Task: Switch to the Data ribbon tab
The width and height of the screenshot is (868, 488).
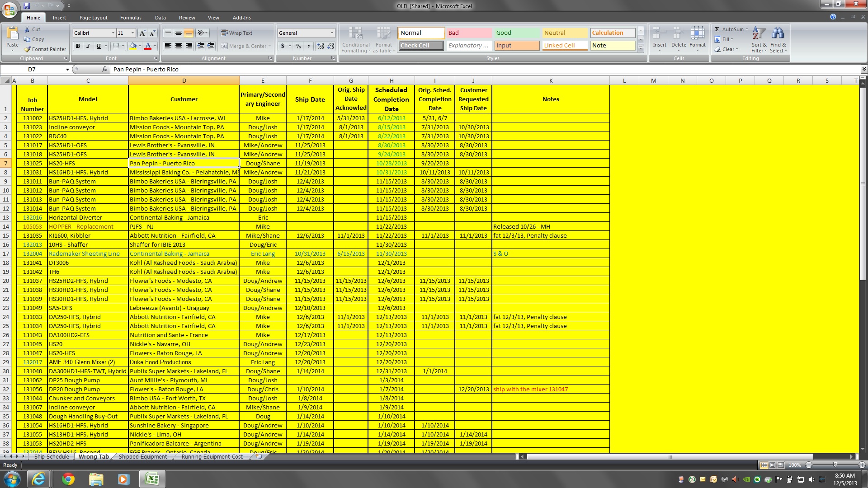Action: point(160,18)
